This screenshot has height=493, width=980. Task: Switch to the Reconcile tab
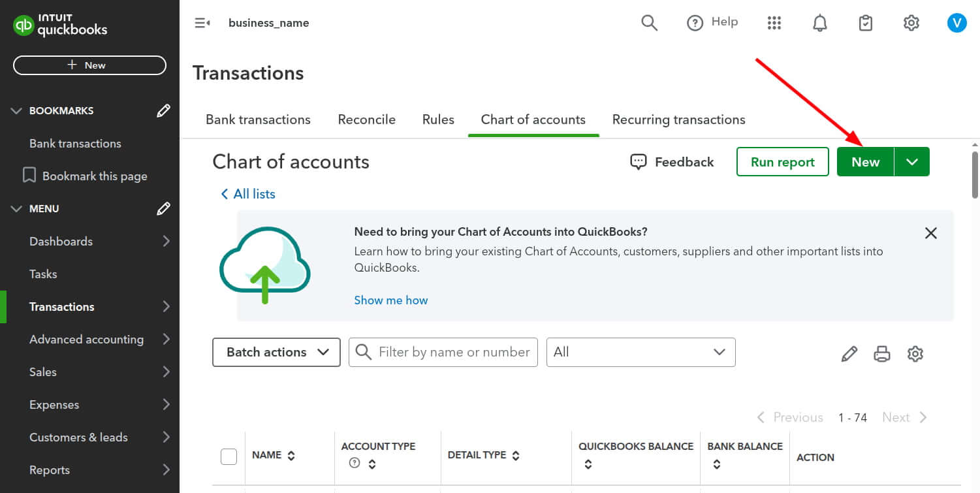(366, 119)
